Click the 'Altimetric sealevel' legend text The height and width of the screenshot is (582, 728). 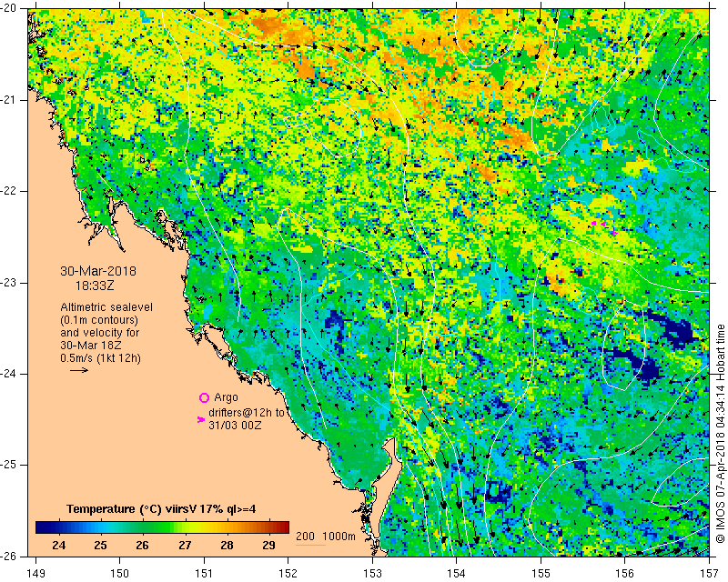(x=106, y=307)
